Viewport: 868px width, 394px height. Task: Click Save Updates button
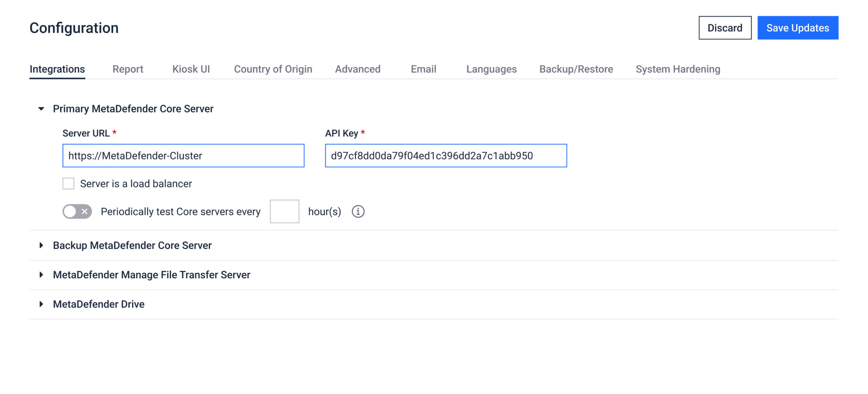tap(797, 28)
